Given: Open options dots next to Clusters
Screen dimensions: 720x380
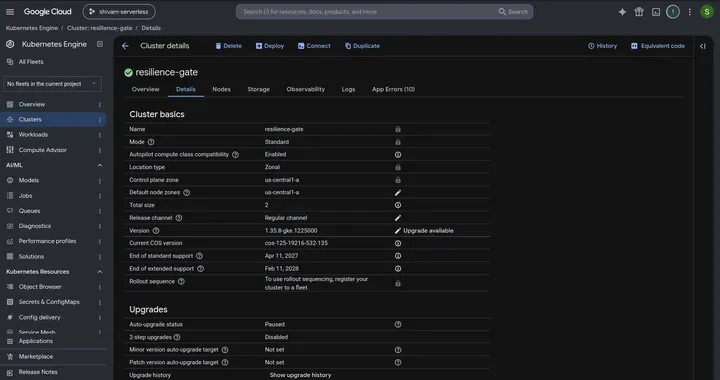Looking at the screenshot, I should coord(100,120).
